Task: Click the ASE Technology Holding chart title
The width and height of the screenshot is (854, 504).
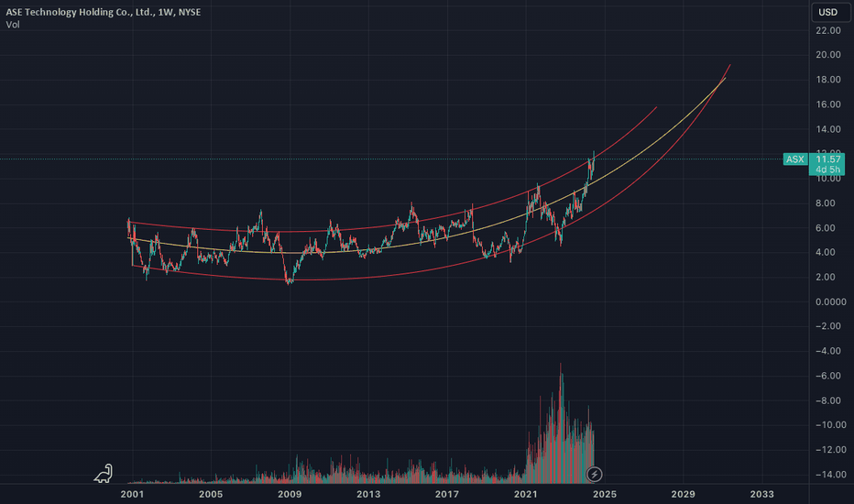Action: (x=103, y=11)
